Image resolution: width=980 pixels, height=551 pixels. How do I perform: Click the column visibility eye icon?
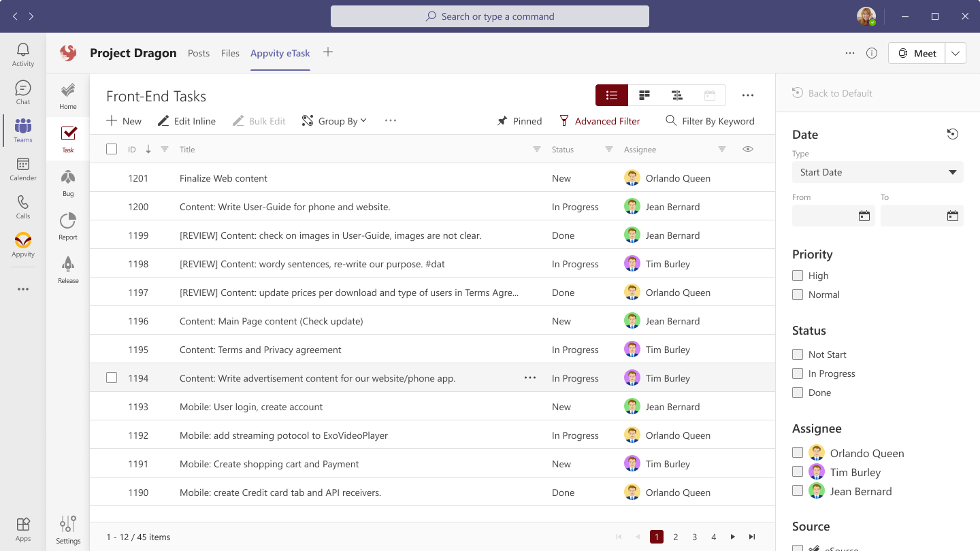(x=747, y=149)
